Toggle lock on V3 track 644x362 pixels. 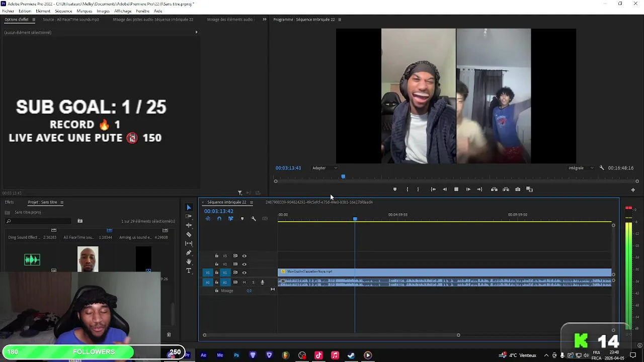pyautogui.click(x=217, y=256)
